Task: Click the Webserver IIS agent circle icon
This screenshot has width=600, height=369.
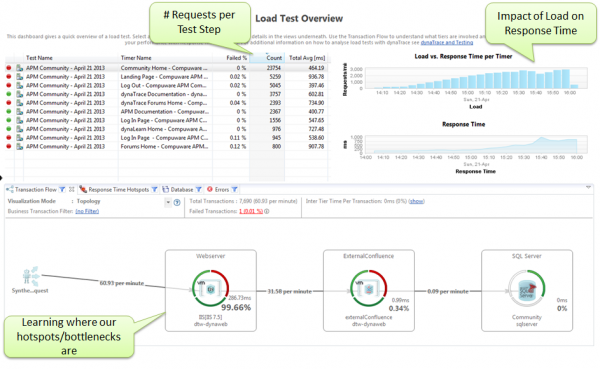Action: (210, 288)
